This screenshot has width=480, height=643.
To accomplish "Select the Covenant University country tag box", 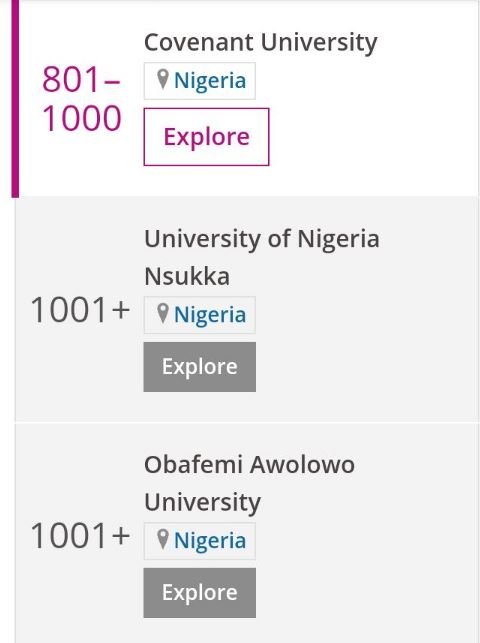I will coord(200,81).
